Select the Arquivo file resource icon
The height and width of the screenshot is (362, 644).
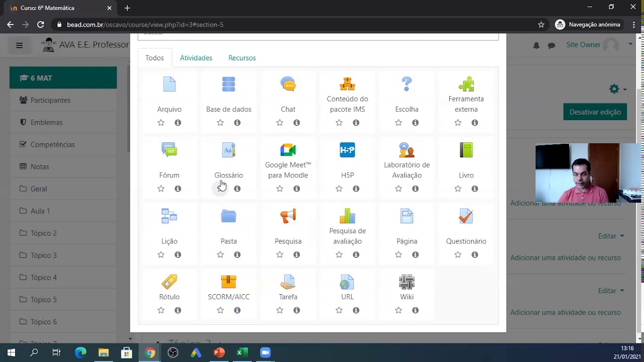click(170, 84)
